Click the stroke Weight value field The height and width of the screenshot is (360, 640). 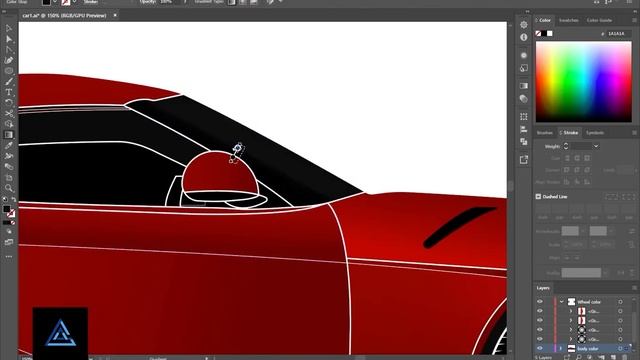580,146
